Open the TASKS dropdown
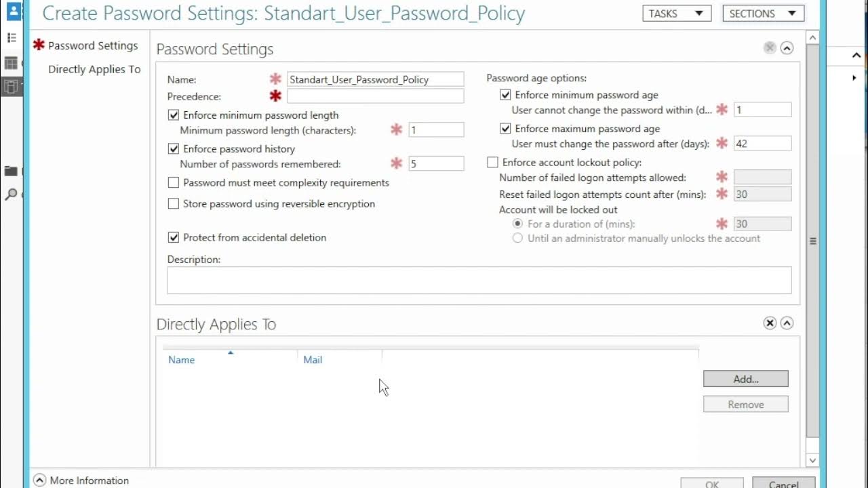Screen dimensions: 868x488 point(676,14)
